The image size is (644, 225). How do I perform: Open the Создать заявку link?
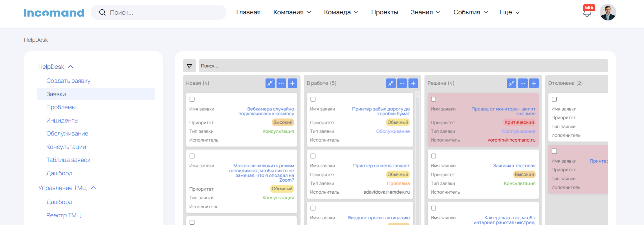click(x=68, y=81)
